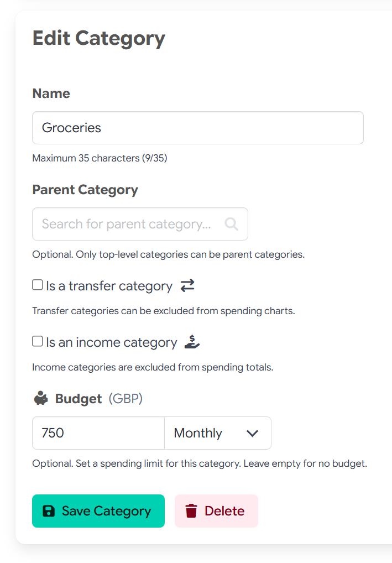Check the 'Is an income category' box
This screenshot has height=563, width=392.
(x=37, y=341)
